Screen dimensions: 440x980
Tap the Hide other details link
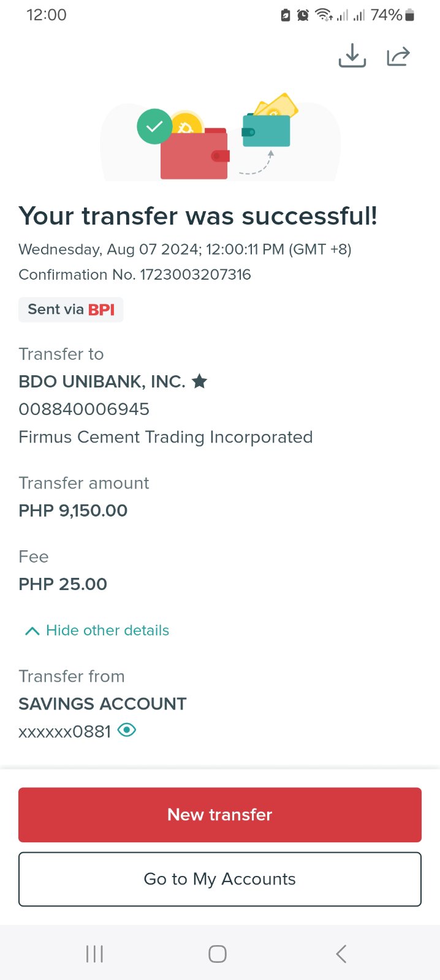(107, 630)
